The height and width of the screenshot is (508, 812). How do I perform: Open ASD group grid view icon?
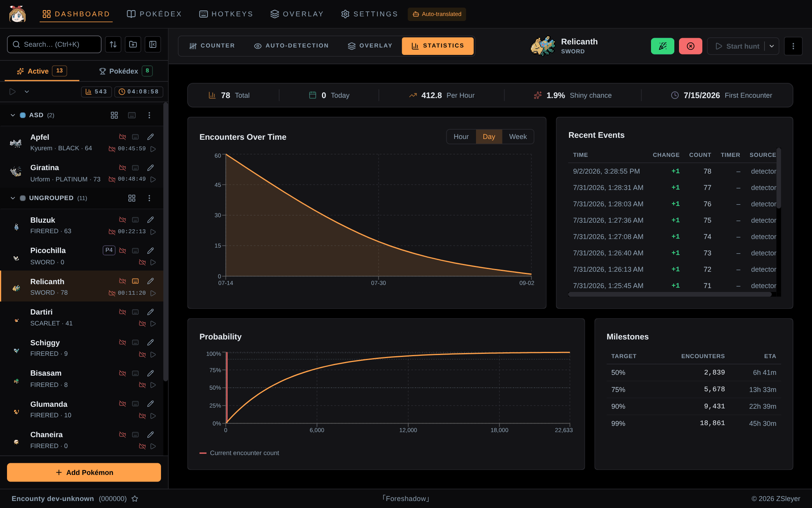point(114,115)
